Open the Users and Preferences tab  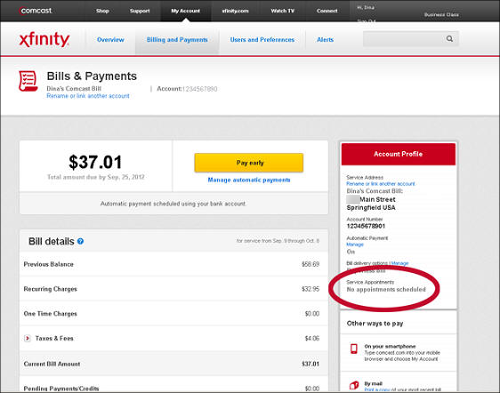pos(262,40)
